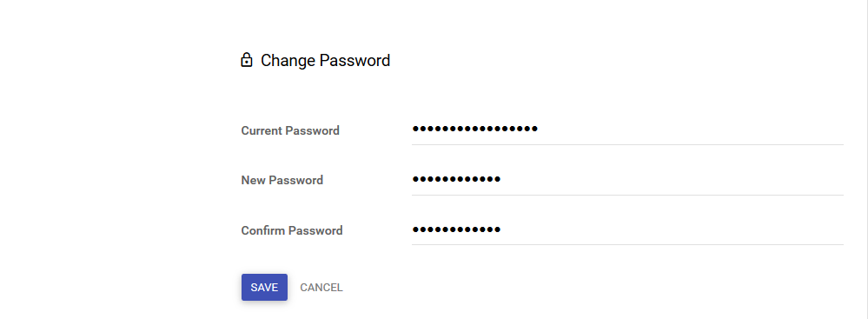Click empty space inside Confirm Password field
Viewport: 868px width, 319px height.
click(672, 229)
